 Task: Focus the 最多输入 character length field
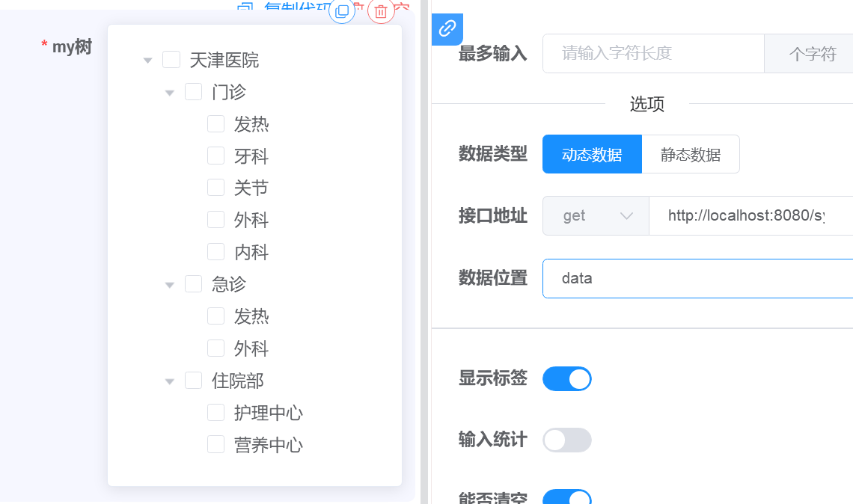(x=653, y=53)
